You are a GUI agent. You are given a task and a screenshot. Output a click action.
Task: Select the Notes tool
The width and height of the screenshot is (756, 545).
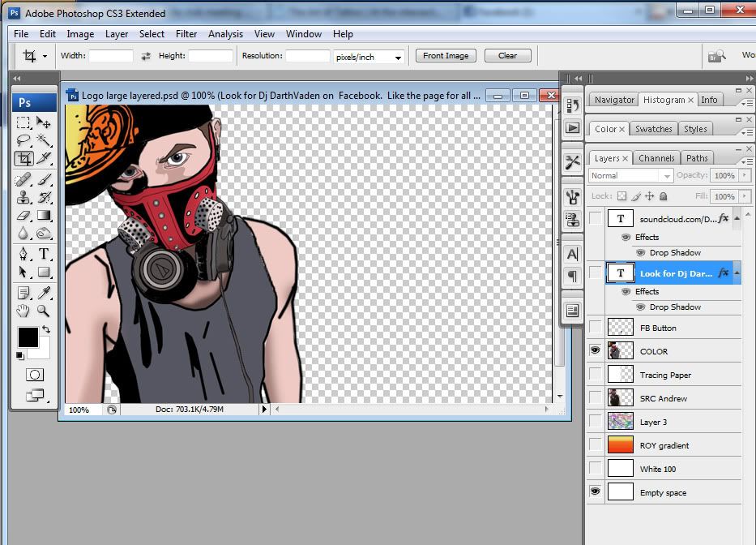click(x=23, y=293)
